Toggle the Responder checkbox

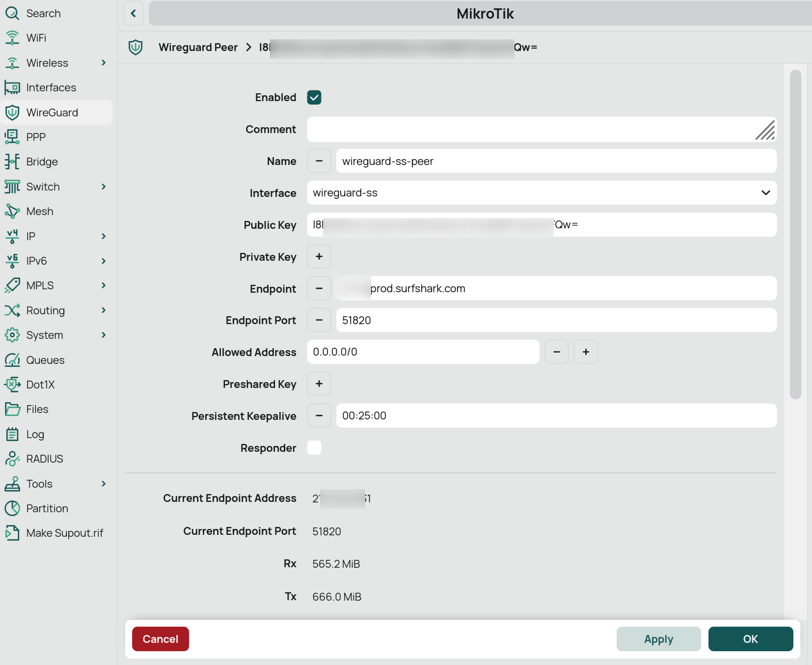point(314,448)
